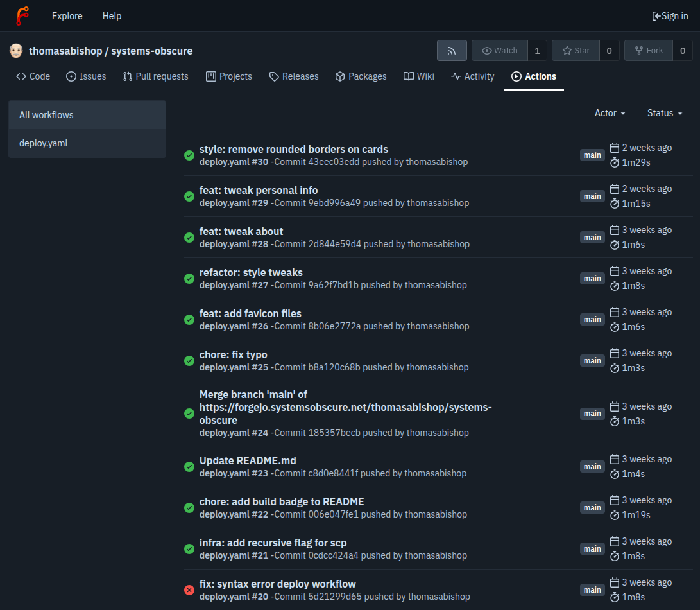The height and width of the screenshot is (610, 700).
Task: Star the systems-obscure repository
Action: point(576,51)
